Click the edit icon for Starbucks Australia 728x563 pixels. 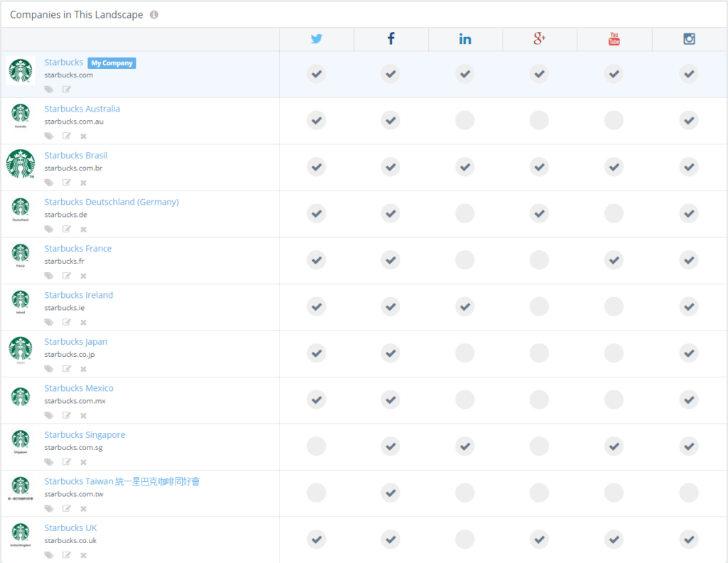66,136
